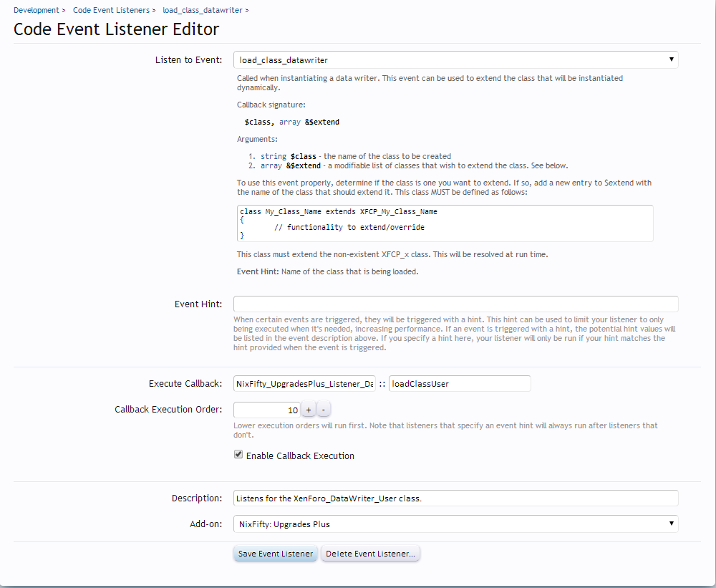Decrease callback execution order with minus button
Screen dimensions: 716x588
[324, 410]
